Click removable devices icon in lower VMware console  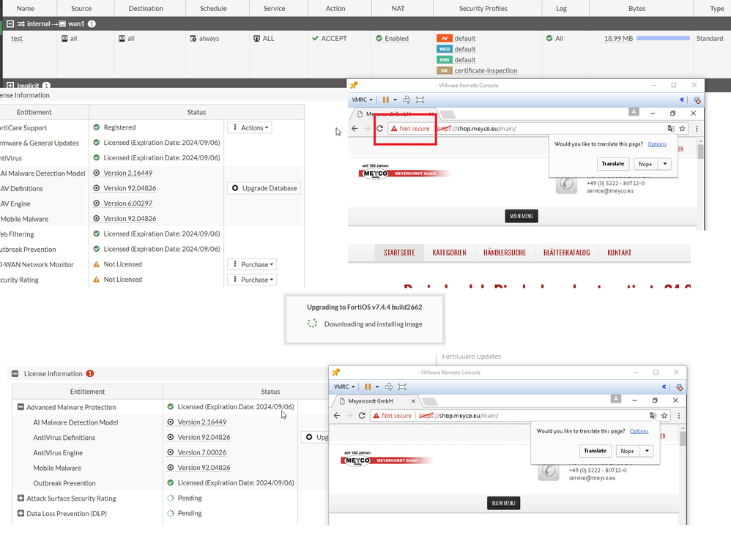(x=679, y=387)
